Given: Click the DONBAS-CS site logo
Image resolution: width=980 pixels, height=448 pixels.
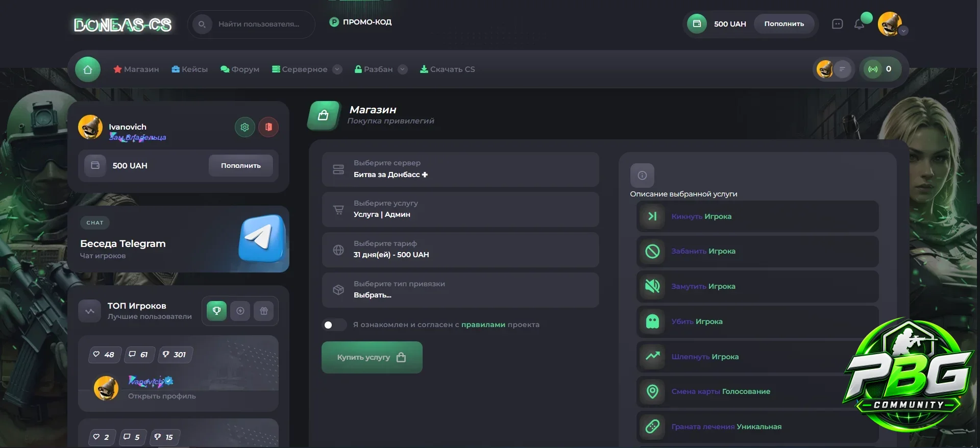Looking at the screenshot, I should 122,24.
